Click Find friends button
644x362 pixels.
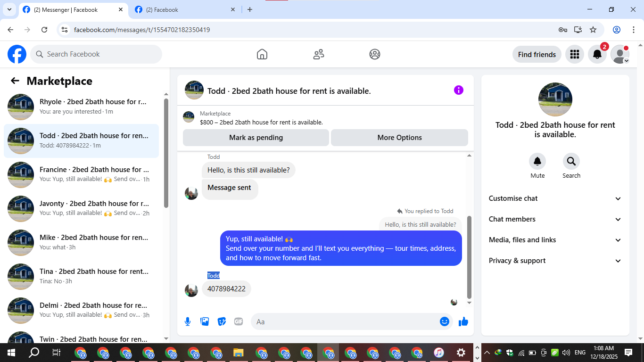click(537, 54)
